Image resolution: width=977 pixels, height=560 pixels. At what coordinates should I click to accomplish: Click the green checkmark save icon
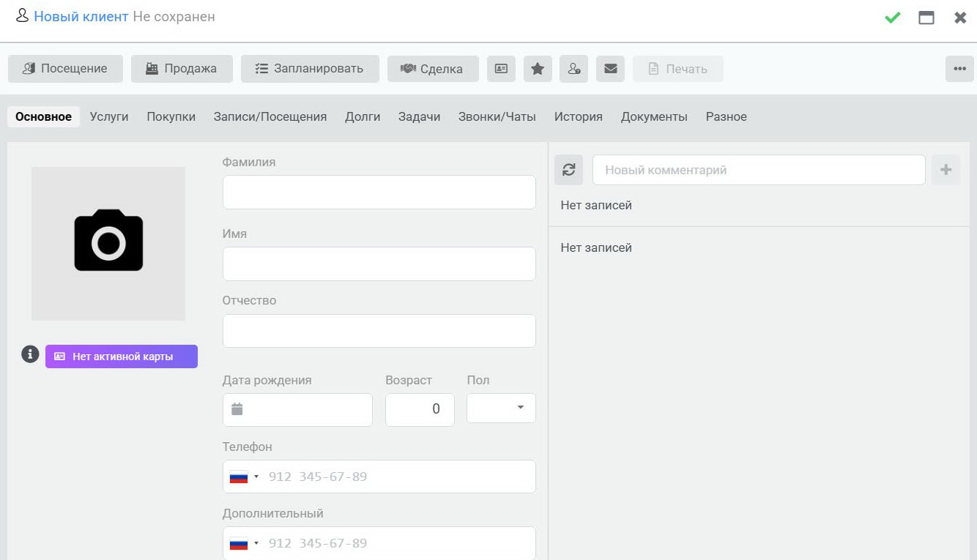click(x=892, y=18)
